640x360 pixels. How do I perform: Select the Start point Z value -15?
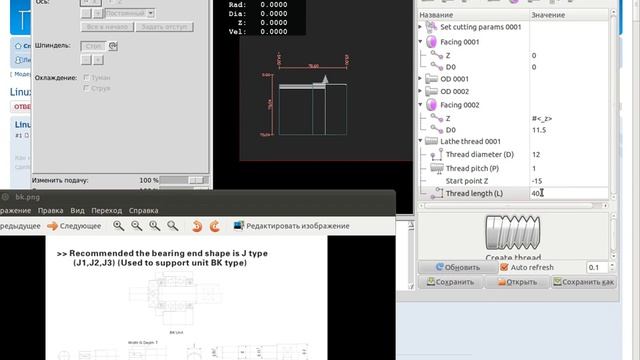(x=537, y=181)
